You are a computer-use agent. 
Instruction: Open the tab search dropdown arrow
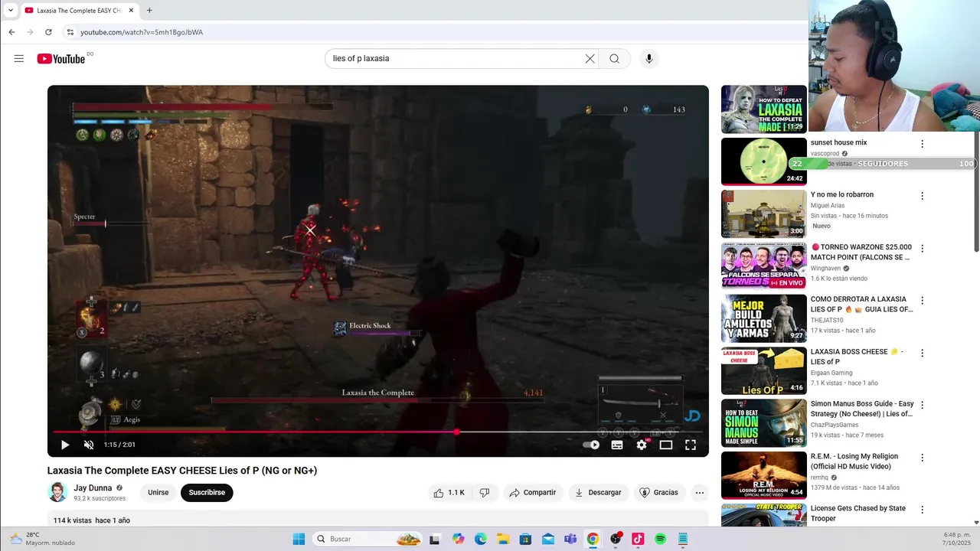[10, 11]
